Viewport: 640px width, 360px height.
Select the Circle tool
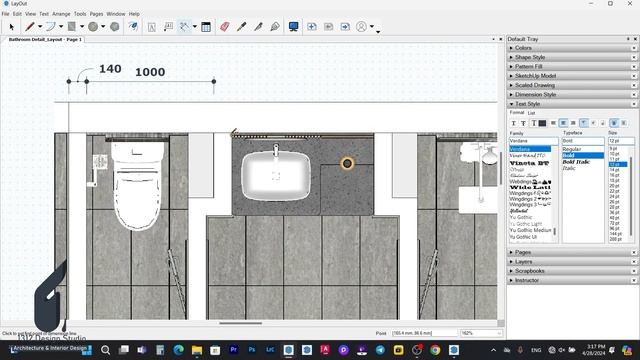93,27
